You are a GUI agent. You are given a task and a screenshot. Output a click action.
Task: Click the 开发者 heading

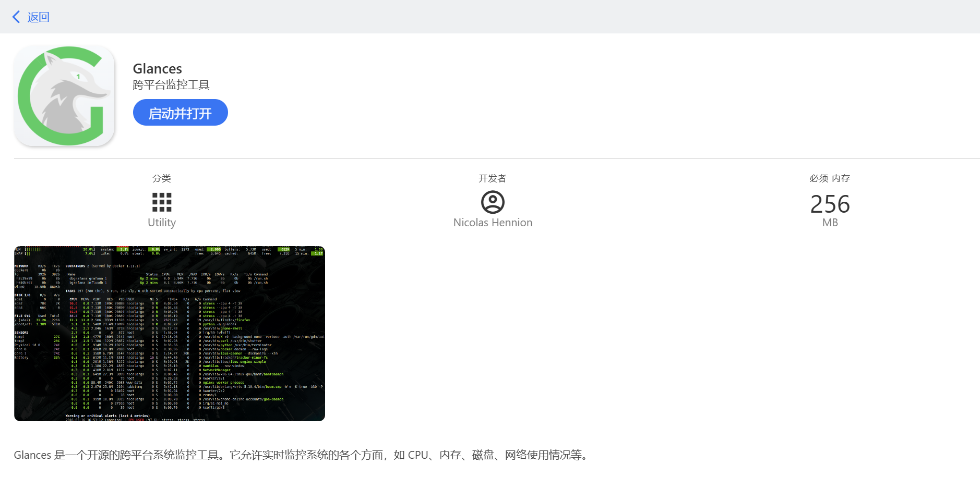(x=493, y=178)
